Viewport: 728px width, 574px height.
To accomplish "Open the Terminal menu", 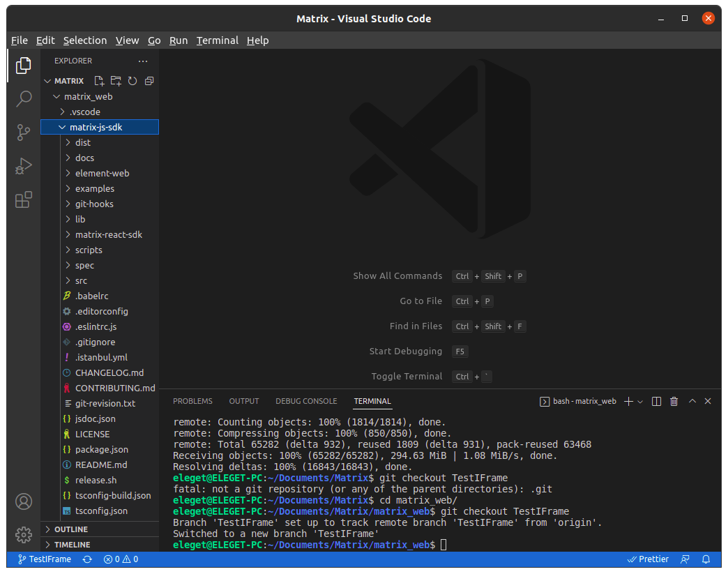I will tap(217, 40).
